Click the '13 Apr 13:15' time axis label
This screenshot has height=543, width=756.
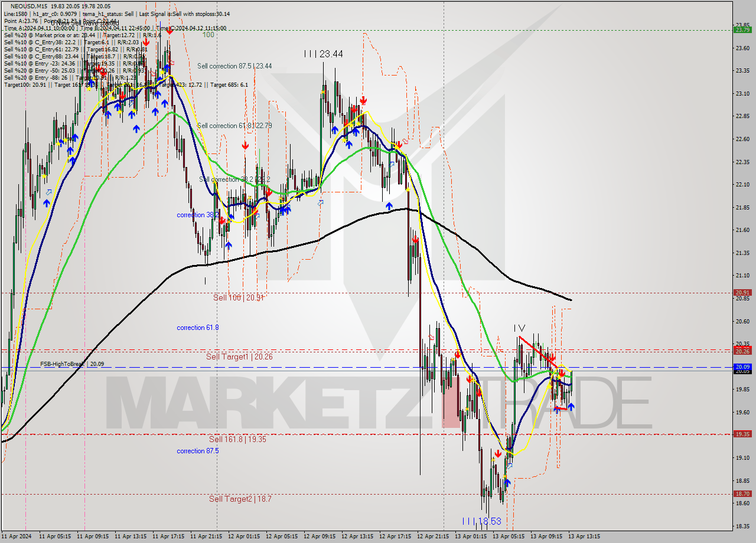coord(584,537)
